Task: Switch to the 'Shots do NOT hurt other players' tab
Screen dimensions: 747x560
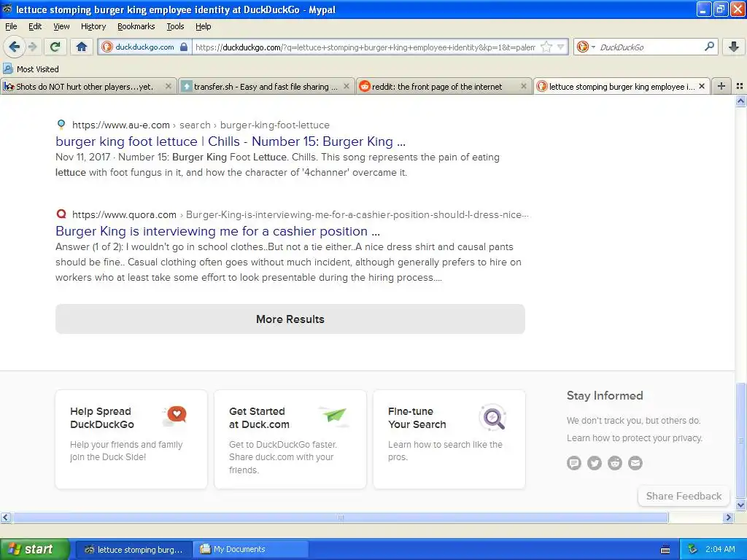Action: coord(84,87)
